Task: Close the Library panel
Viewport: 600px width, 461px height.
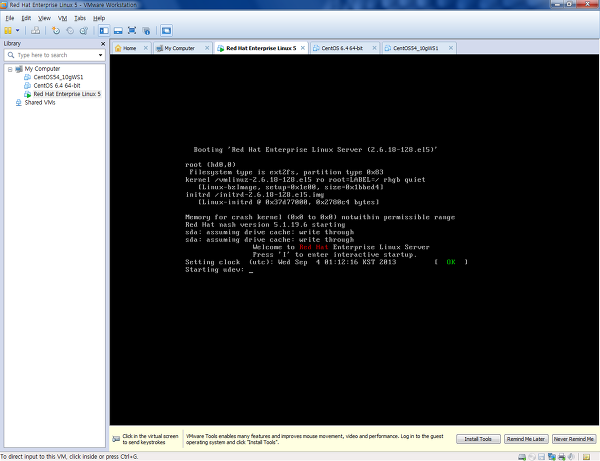Action: pos(103,44)
